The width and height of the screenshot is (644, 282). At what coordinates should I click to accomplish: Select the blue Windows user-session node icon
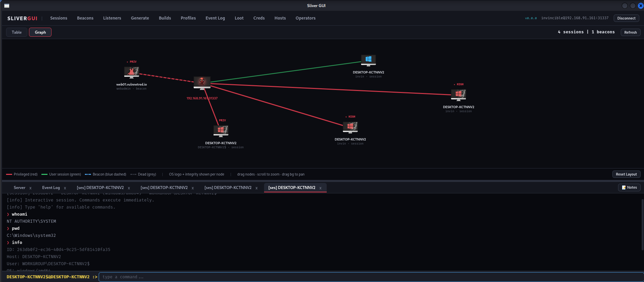pyautogui.click(x=368, y=60)
